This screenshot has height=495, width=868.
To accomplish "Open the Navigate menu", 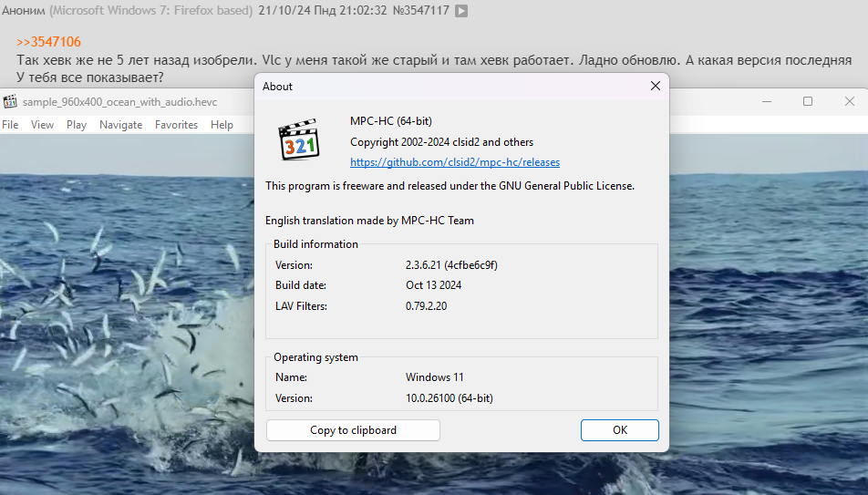I will (x=120, y=125).
